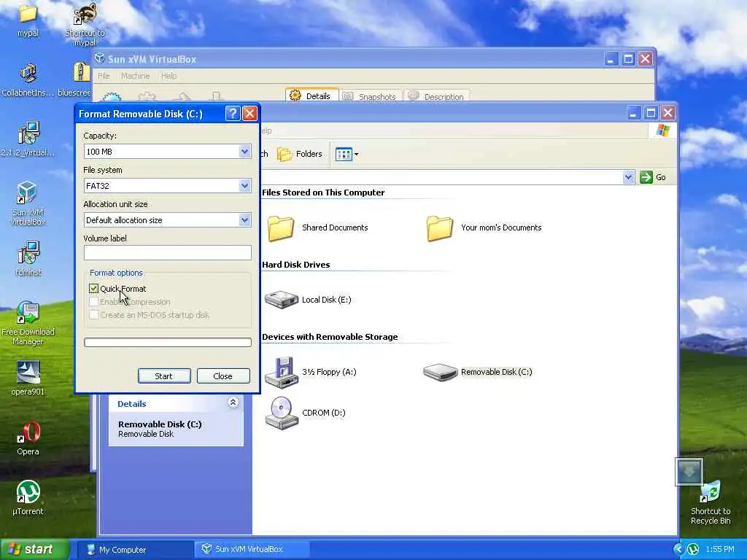The height and width of the screenshot is (560, 747).
Task: Click Create an MS-DOS startup disk checkbox
Action: [x=93, y=315]
